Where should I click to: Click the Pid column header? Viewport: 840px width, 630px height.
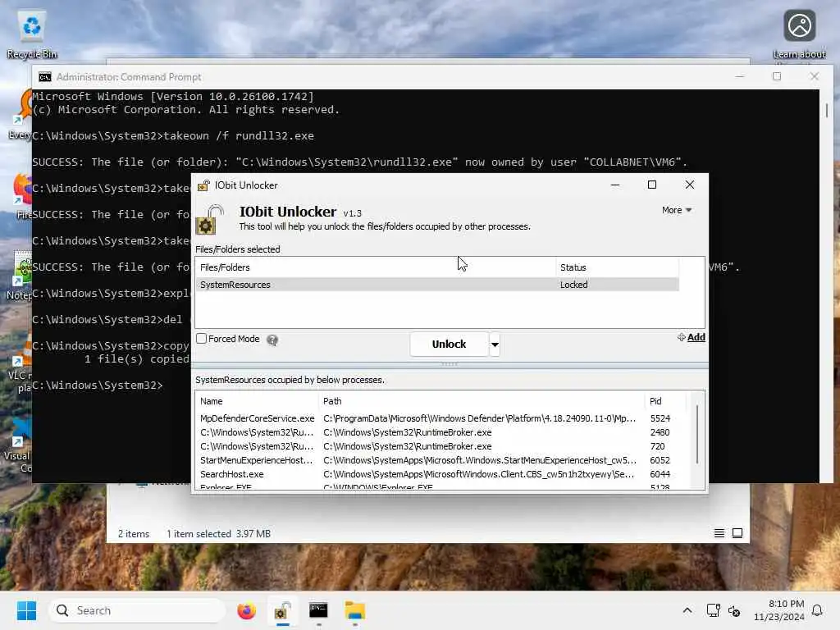(664, 401)
